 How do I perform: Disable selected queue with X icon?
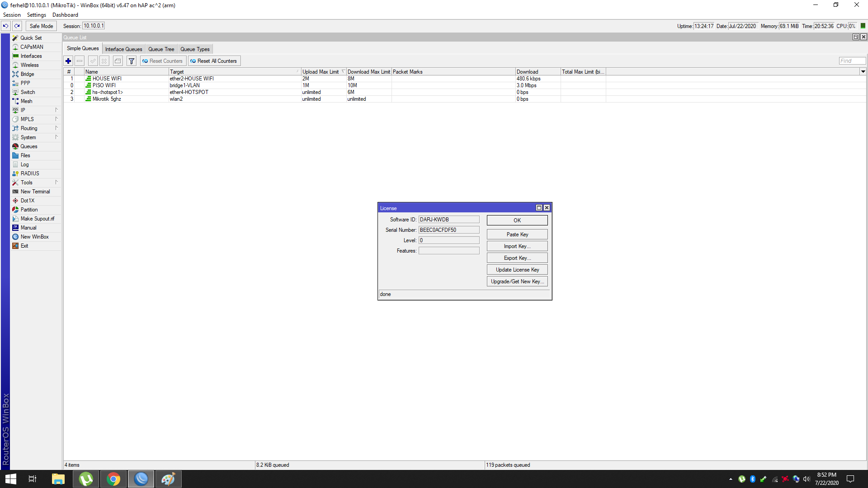coord(104,61)
